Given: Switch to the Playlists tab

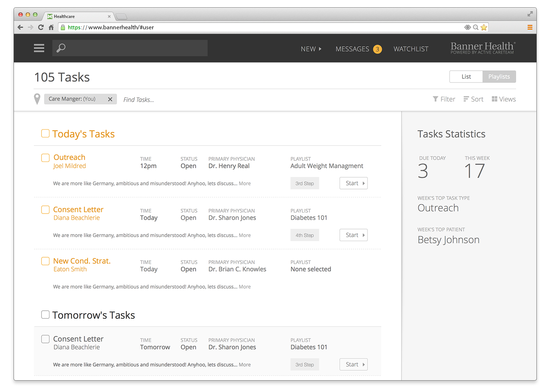Looking at the screenshot, I should [x=499, y=77].
